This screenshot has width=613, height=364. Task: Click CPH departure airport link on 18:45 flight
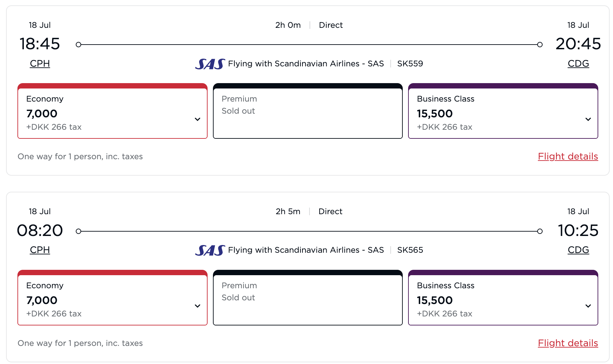[40, 64]
